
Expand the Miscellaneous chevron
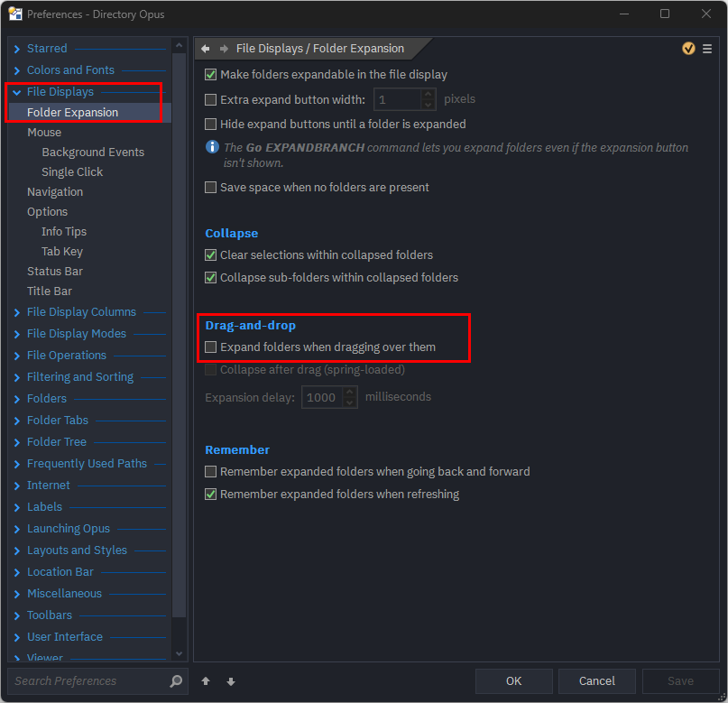coord(17,595)
